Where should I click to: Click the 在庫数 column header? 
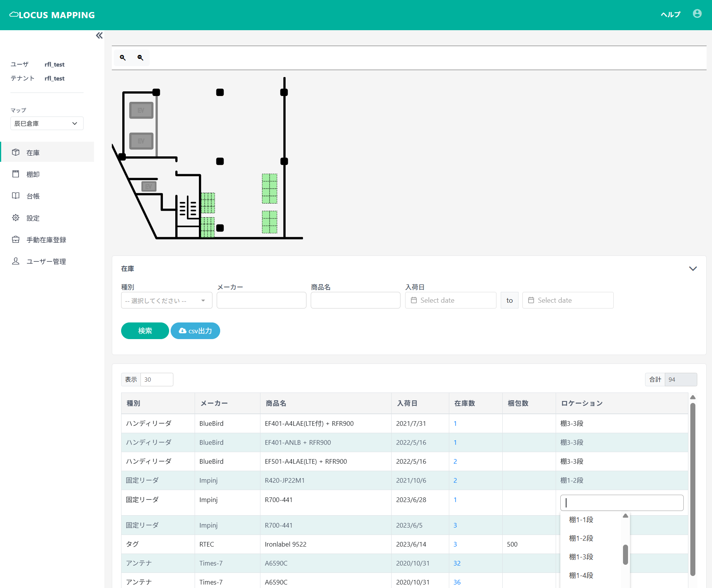coord(476,403)
